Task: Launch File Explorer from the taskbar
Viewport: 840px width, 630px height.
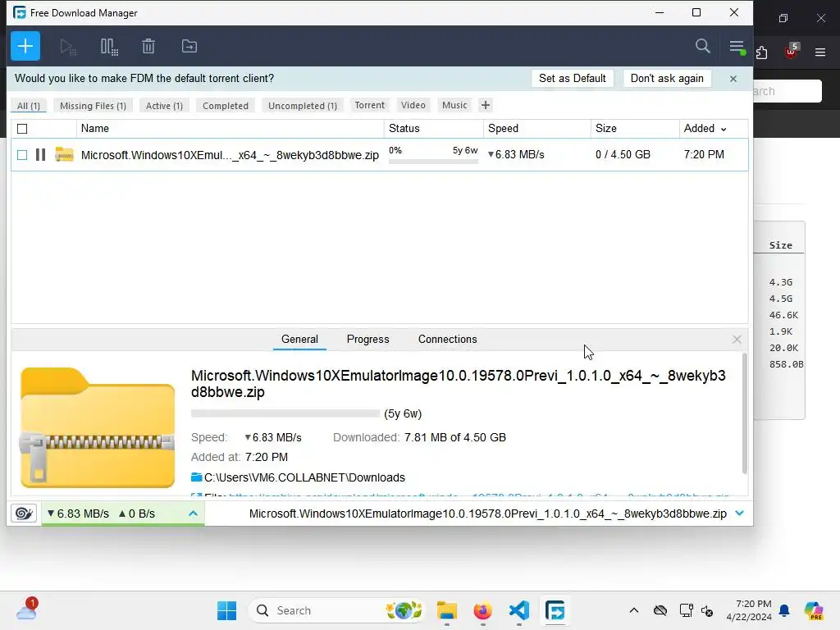Action: pyautogui.click(x=446, y=610)
